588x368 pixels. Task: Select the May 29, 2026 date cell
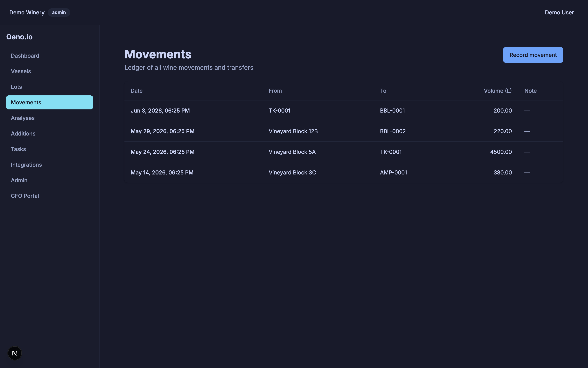click(163, 131)
